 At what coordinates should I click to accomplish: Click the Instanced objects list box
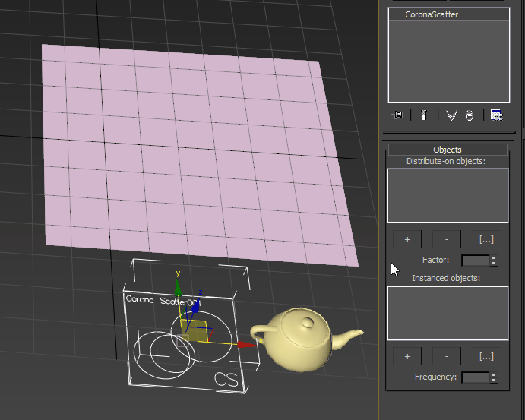pos(448,313)
